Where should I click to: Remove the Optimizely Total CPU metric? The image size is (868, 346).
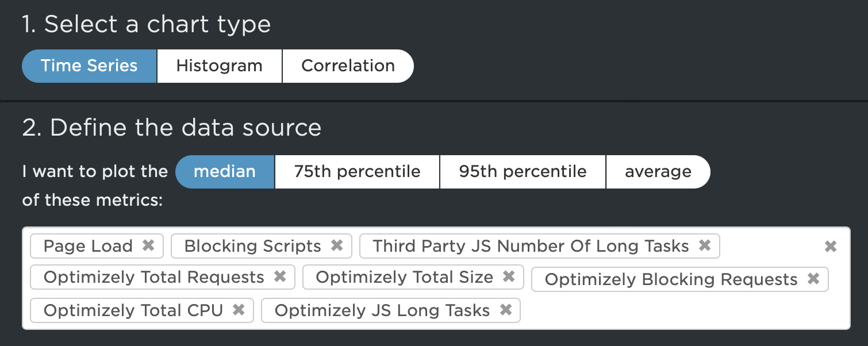238,310
